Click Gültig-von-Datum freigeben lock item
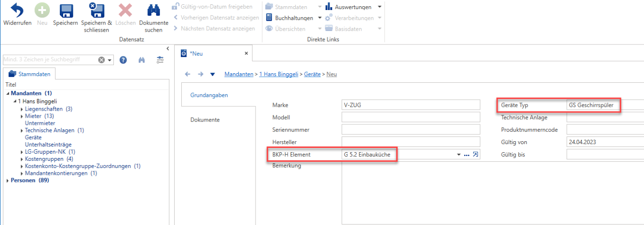 coord(212,7)
